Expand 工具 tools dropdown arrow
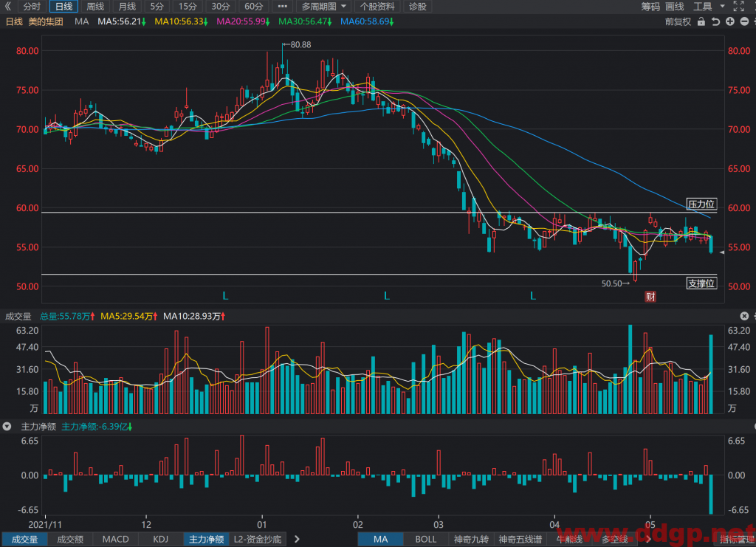 (x=722, y=6)
